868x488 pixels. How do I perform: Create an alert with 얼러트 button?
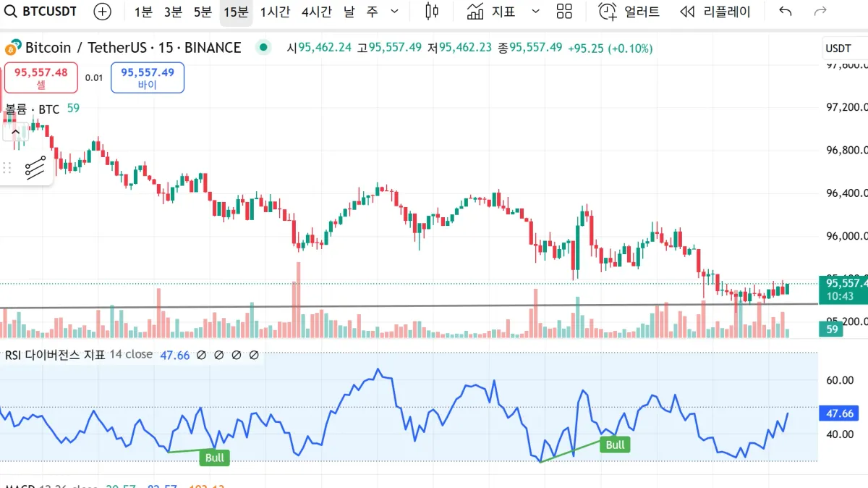[x=629, y=12]
